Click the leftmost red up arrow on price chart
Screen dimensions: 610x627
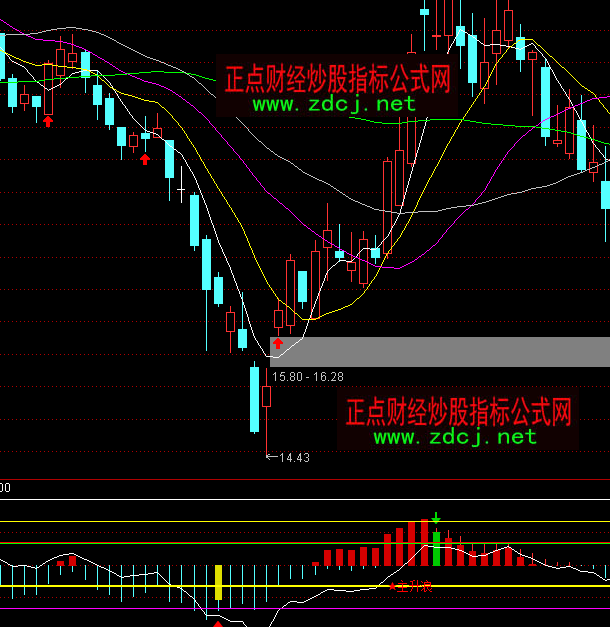47,120
